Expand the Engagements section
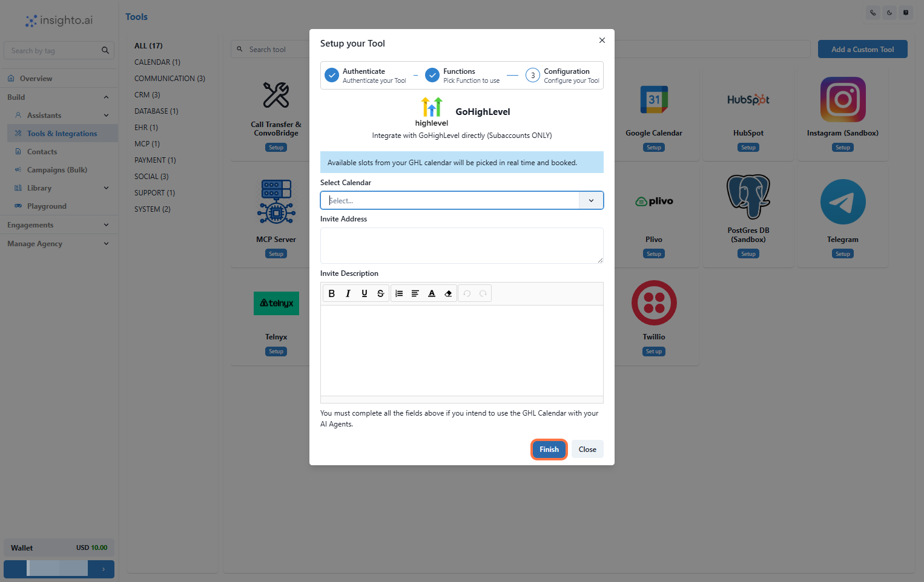 pos(107,225)
